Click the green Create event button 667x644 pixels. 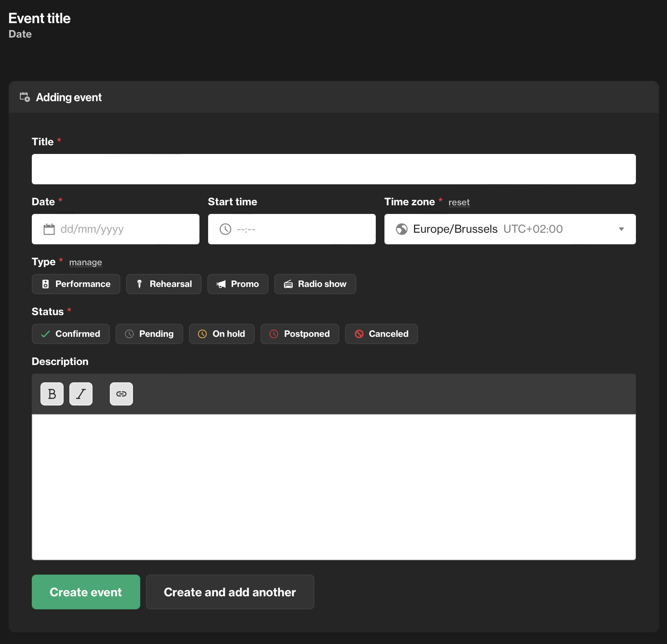(86, 592)
